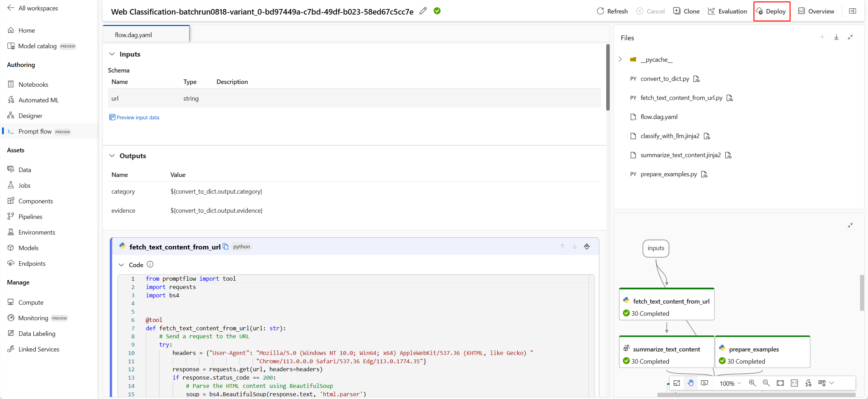868x399 pixels.
Task: Reset graph to 1:1 actual size
Action: pyautogui.click(x=794, y=383)
